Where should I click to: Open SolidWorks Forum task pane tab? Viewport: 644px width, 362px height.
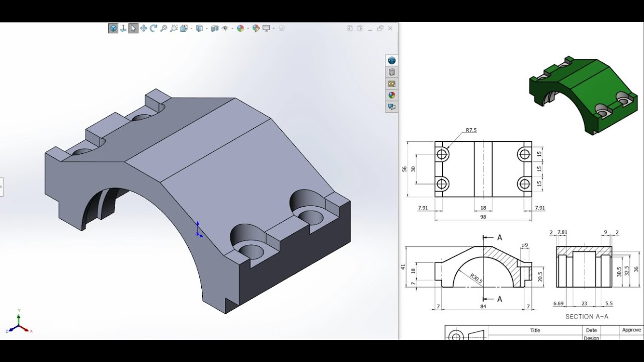pyautogui.click(x=391, y=107)
